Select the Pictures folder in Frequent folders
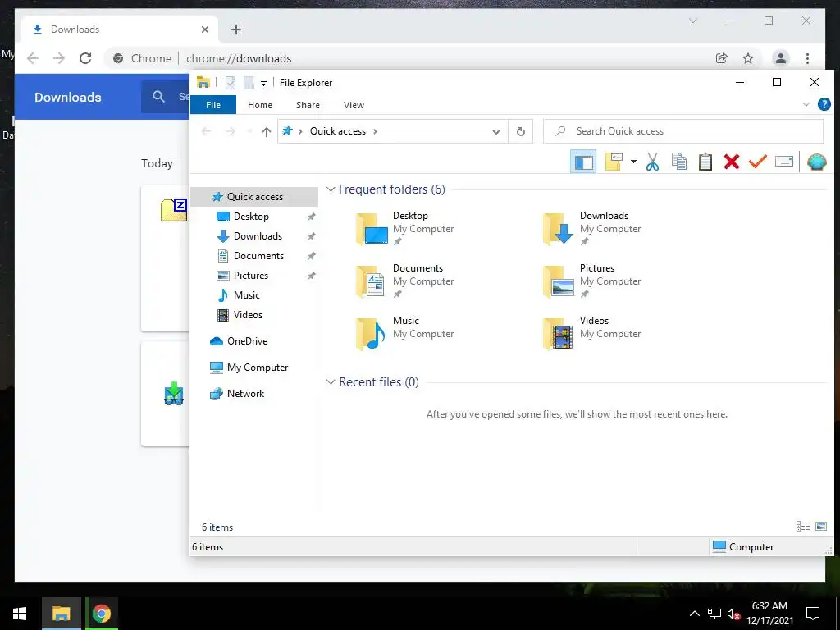The width and height of the screenshot is (840, 630). point(592,281)
